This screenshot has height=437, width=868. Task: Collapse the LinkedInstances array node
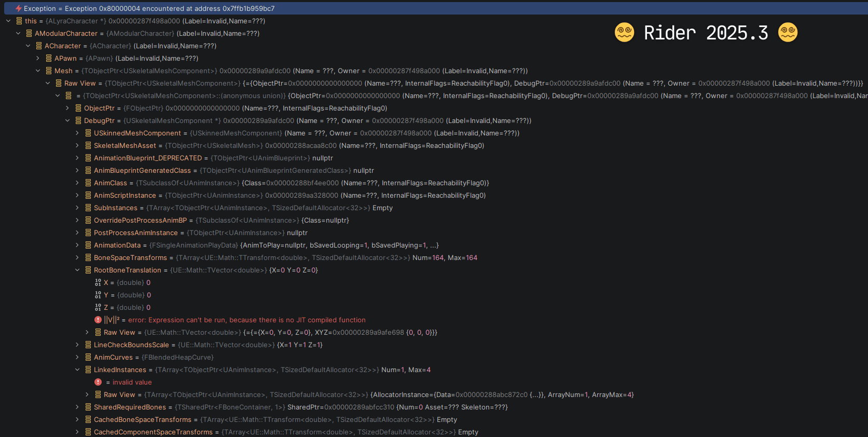77,370
